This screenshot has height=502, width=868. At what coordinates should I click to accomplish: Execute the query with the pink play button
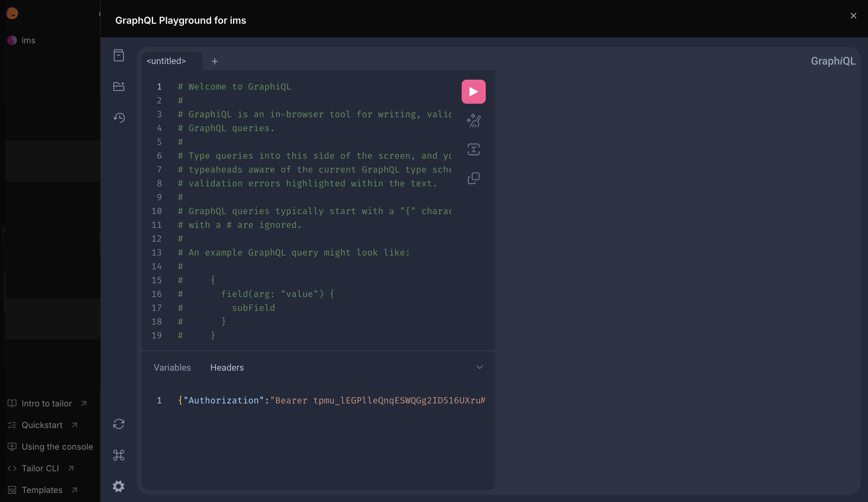473,91
